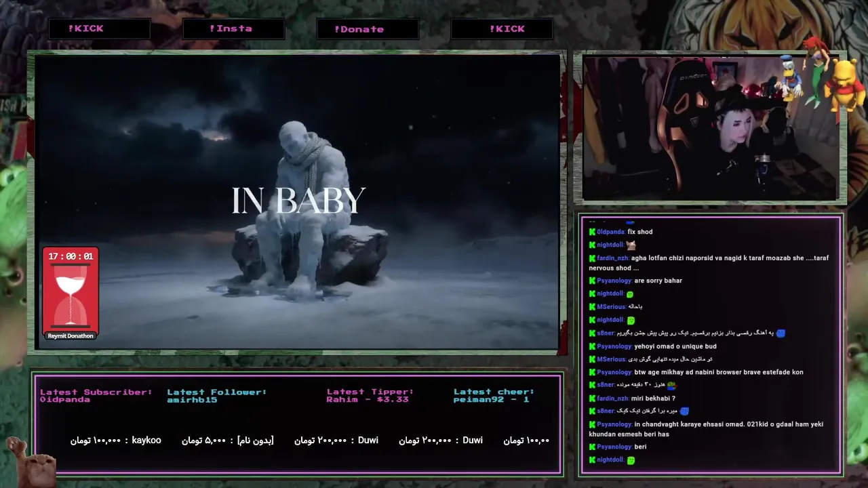Click latest subscriber name "0ldpanda"
The image size is (868, 488).
pos(64,400)
